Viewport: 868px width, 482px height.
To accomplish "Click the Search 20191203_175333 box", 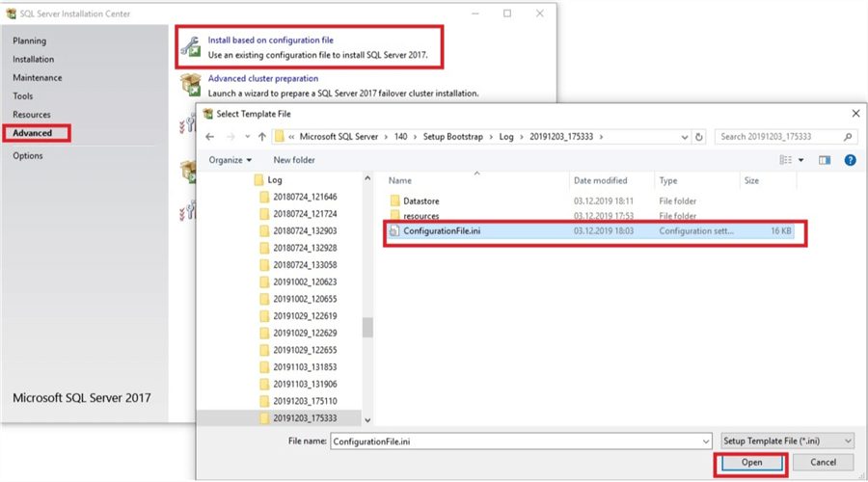I will (786, 137).
